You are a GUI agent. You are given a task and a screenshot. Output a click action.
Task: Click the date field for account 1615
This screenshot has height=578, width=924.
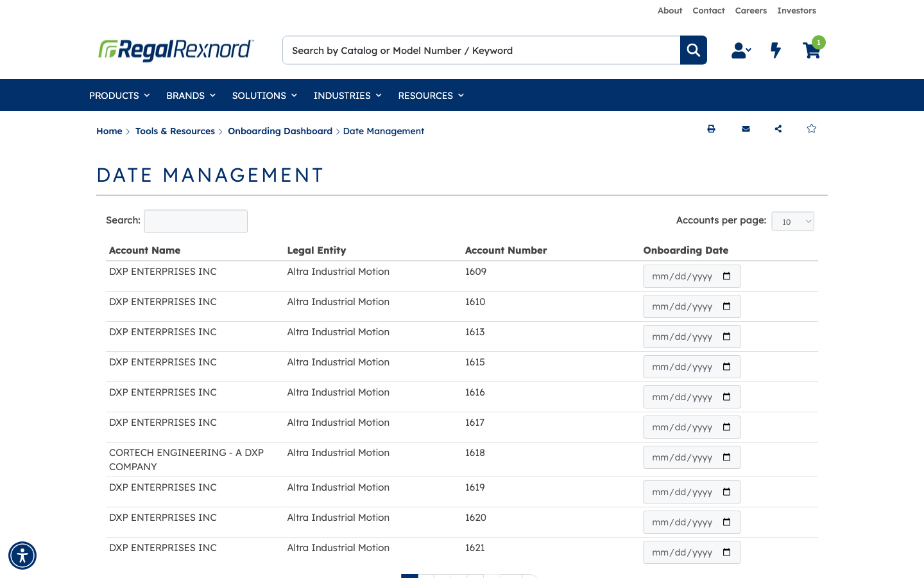(692, 367)
